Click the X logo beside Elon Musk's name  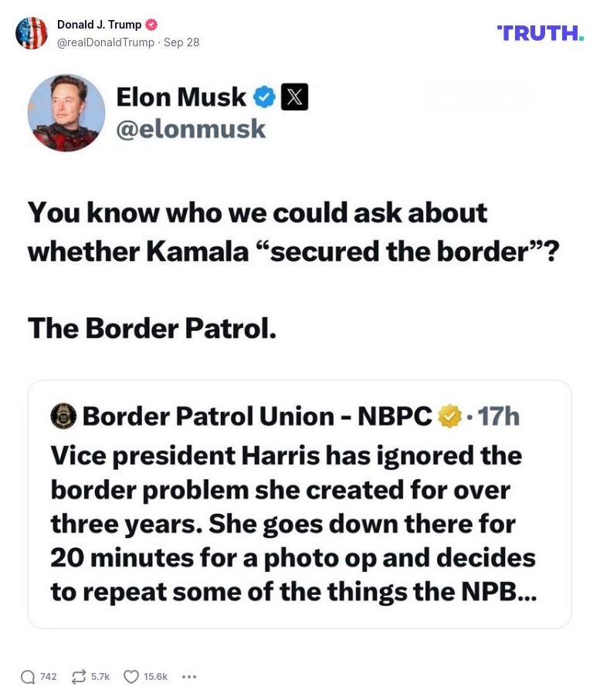tap(296, 96)
